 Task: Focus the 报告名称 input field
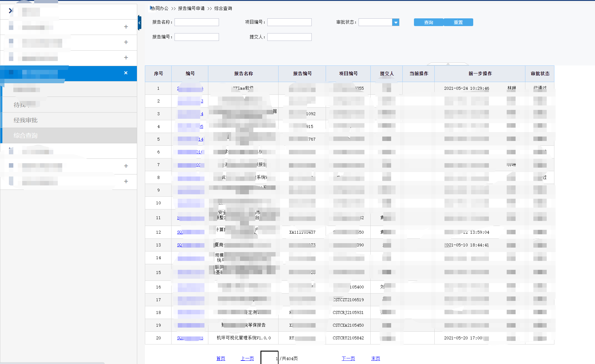click(x=197, y=22)
